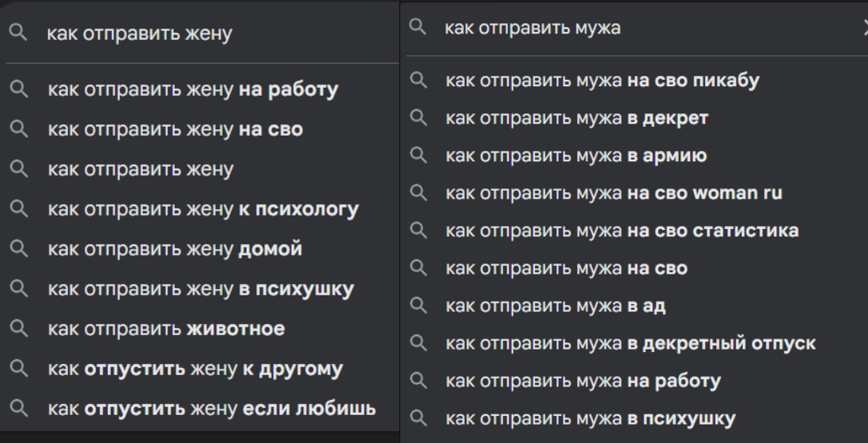This screenshot has height=443, width=868.
Task: Choose suggestion «как отправить мужа в армию»
Action: tap(576, 156)
